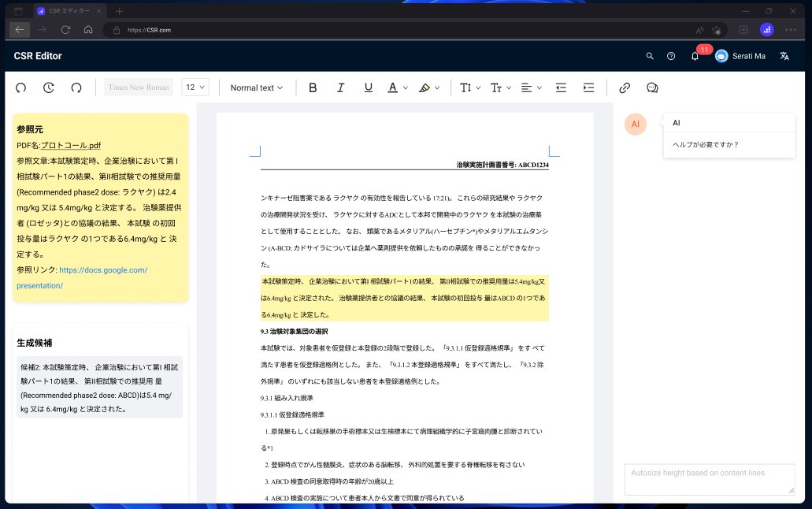
Task: Click the orange AI avatar circle
Action: click(x=636, y=124)
